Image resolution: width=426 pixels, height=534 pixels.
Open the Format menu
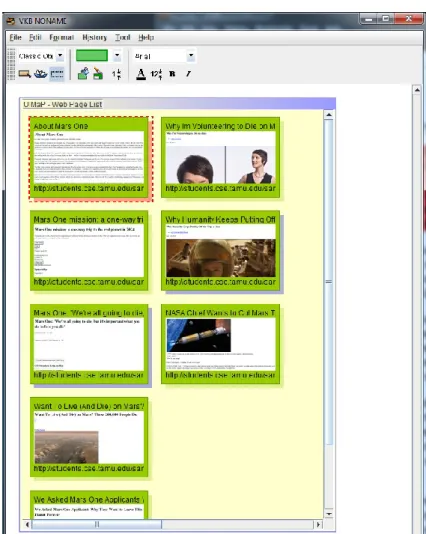tap(62, 37)
